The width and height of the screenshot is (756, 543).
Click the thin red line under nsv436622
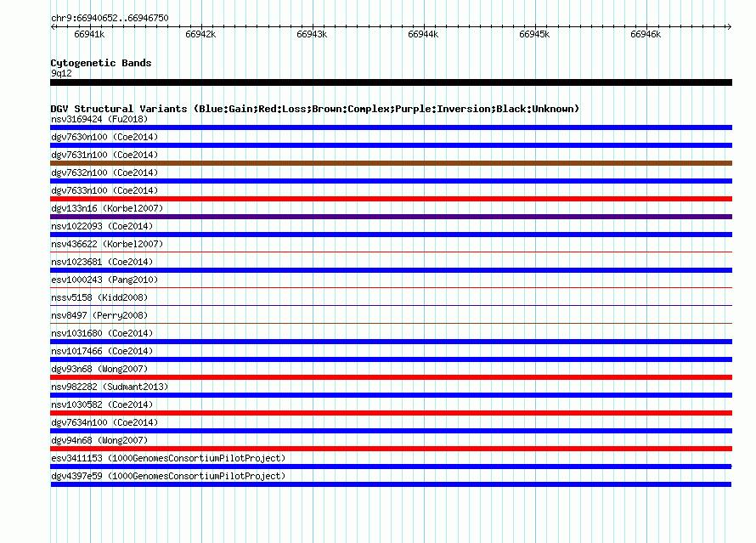(x=391, y=252)
